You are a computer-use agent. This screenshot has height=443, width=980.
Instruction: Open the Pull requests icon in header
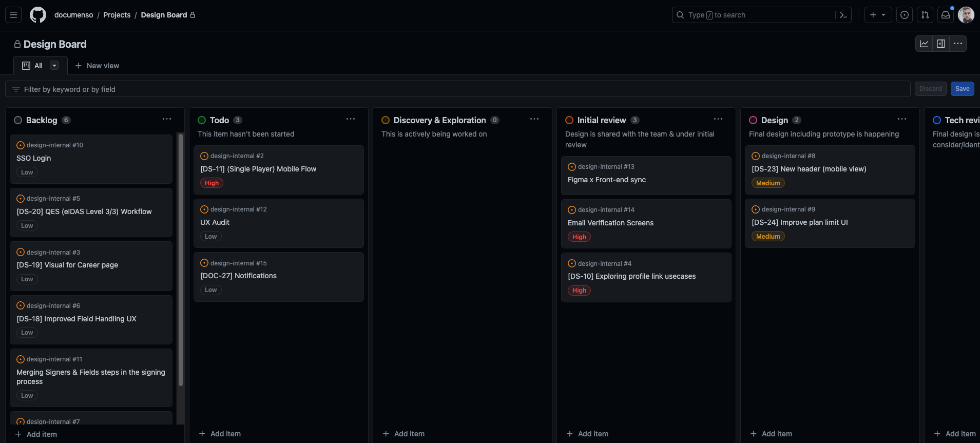pos(925,15)
